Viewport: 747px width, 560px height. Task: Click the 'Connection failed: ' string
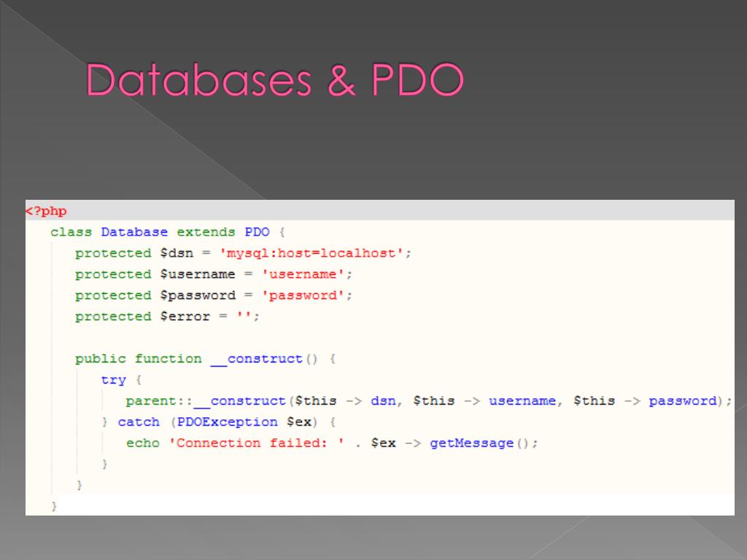[257, 443]
